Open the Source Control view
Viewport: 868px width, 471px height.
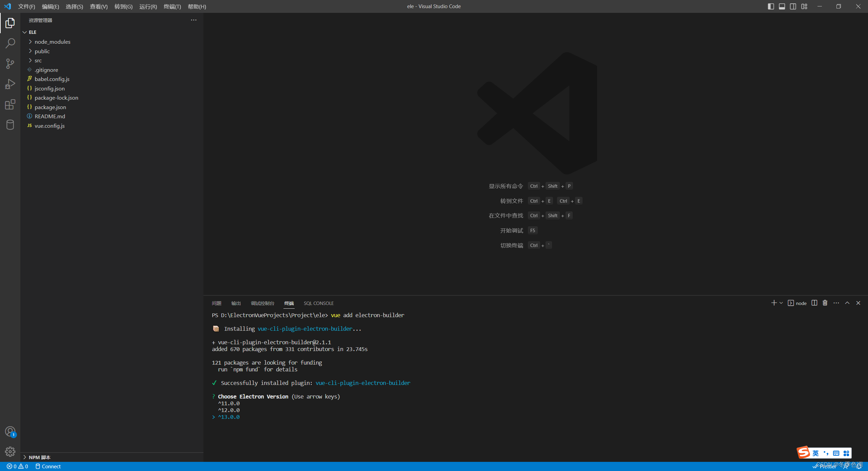coord(10,63)
